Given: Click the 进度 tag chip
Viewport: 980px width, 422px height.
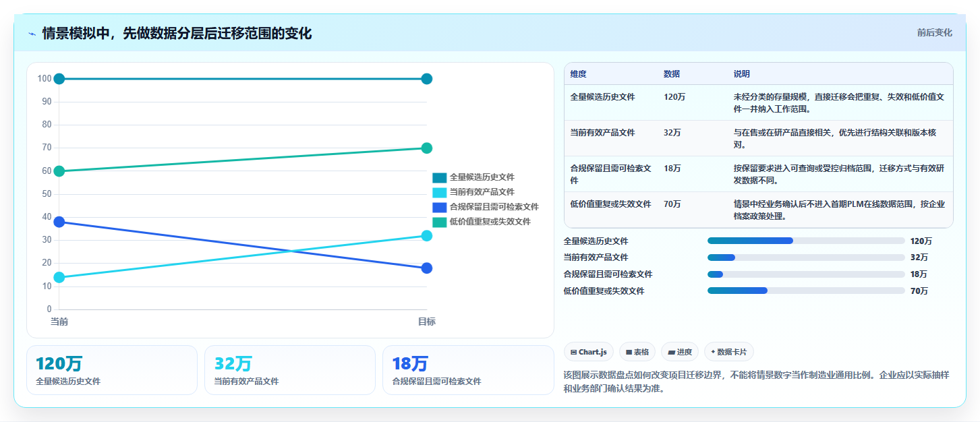Looking at the screenshot, I should 679,352.
